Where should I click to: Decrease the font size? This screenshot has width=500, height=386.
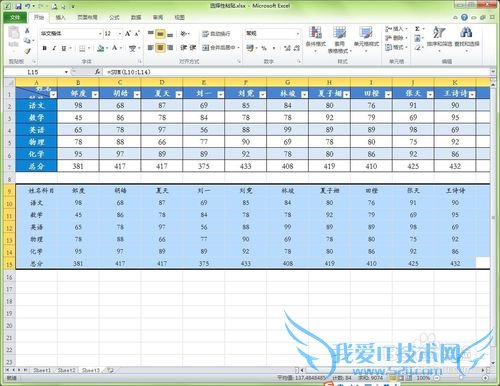[137, 34]
